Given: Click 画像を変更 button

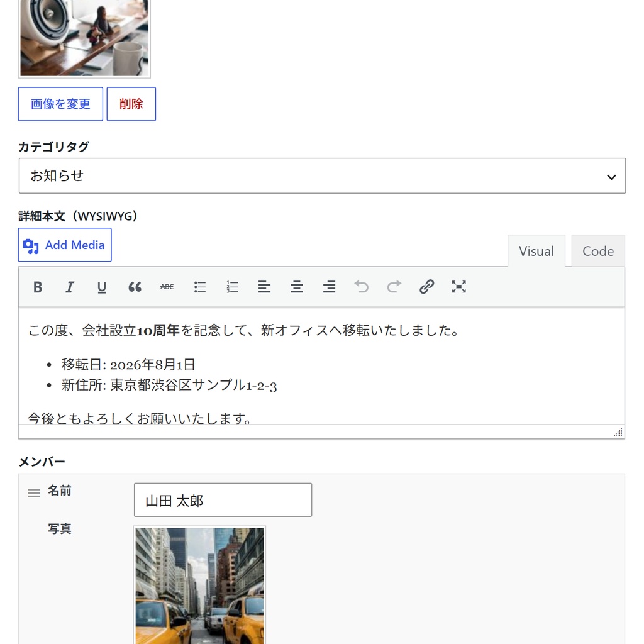Looking at the screenshot, I should click(60, 104).
